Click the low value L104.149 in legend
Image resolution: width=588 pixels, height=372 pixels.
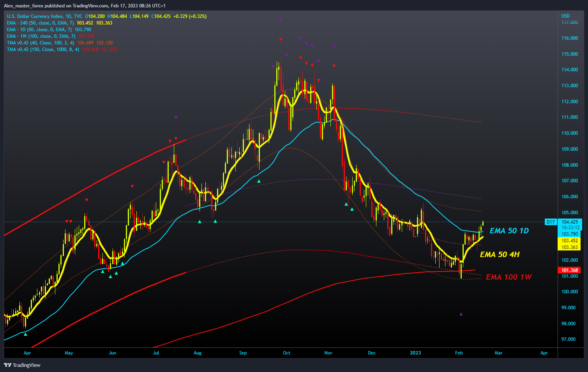(x=139, y=16)
